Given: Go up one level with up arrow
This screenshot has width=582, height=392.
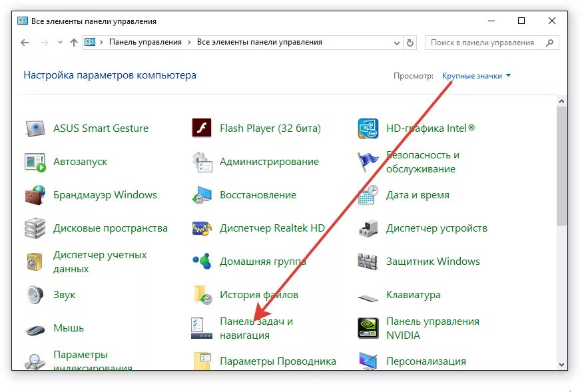Looking at the screenshot, I should pos(74,43).
